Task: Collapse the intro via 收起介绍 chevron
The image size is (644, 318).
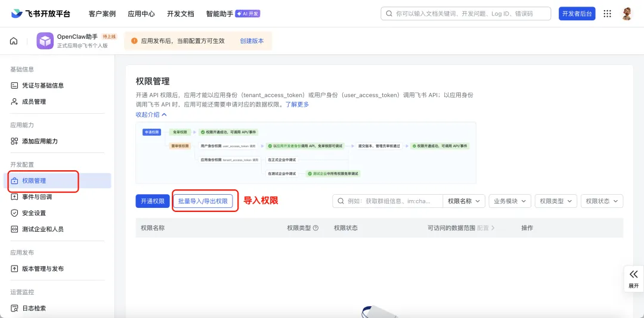Action: (x=165, y=115)
